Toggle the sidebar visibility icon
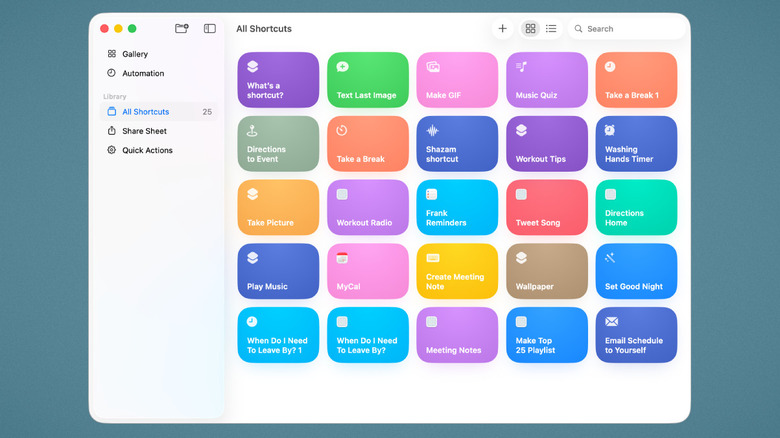This screenshot has width=780, height=438. tap(210, 28)
